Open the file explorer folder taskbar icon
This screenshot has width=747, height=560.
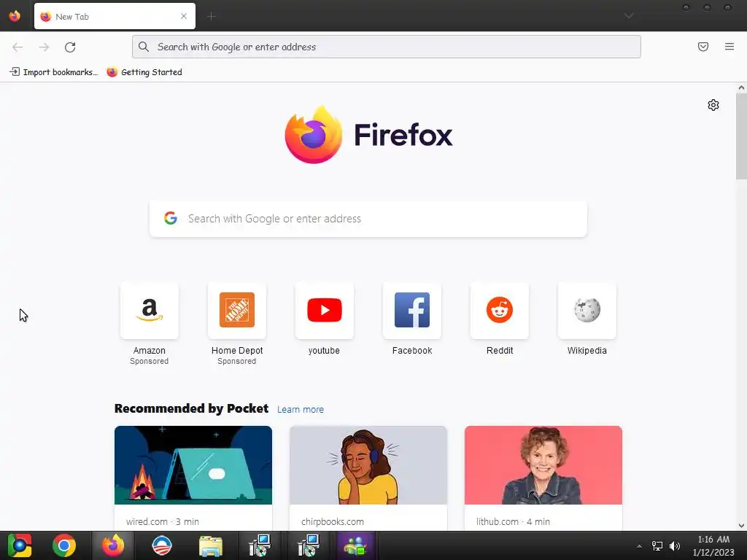pyautogui.click(x=211, y=545)
